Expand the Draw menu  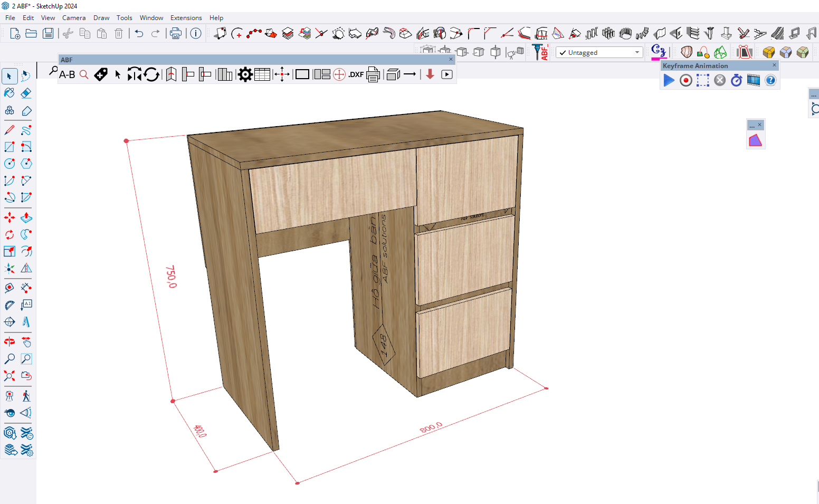tap(101, 18)
